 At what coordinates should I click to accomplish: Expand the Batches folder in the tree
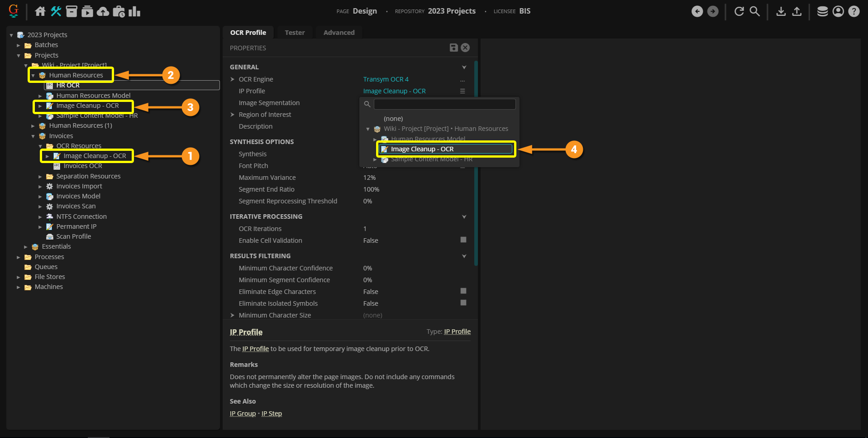(19, 45)
